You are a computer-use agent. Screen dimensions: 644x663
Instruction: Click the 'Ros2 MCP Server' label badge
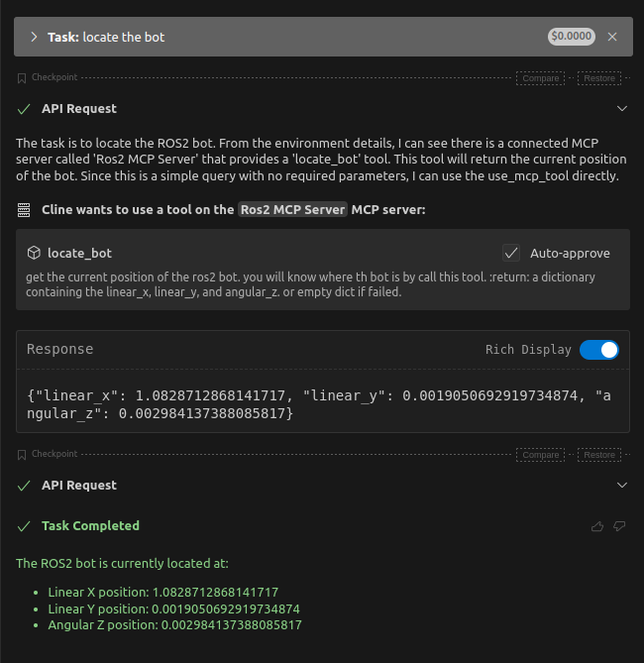[x=292, y=210]
